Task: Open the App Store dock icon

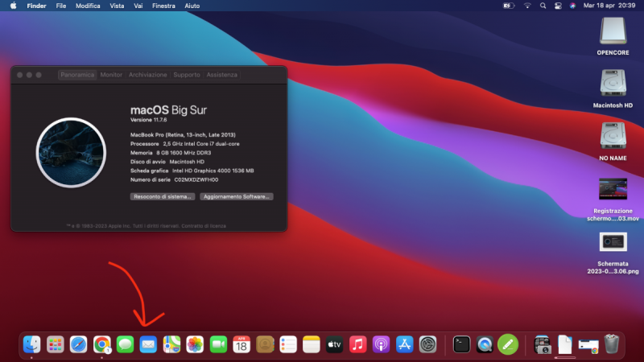Action: (x=405, y=344)
